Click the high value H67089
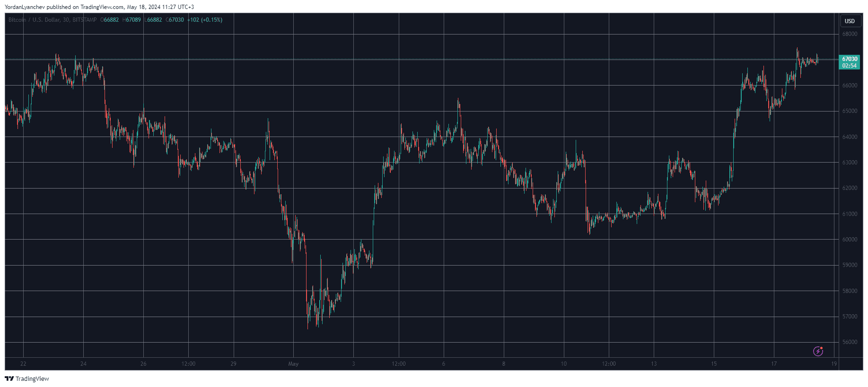868x387 pixels. [132, 20]
